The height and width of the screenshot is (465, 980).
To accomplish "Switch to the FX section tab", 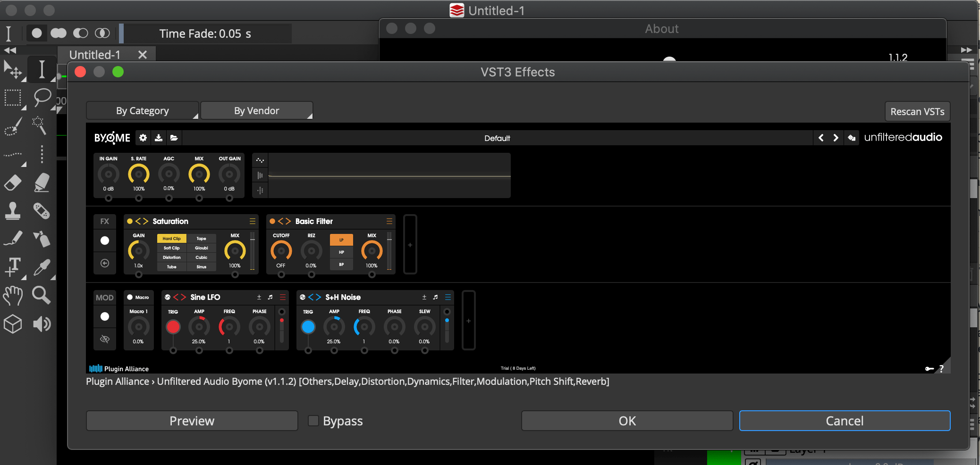I will click(105, 221).
